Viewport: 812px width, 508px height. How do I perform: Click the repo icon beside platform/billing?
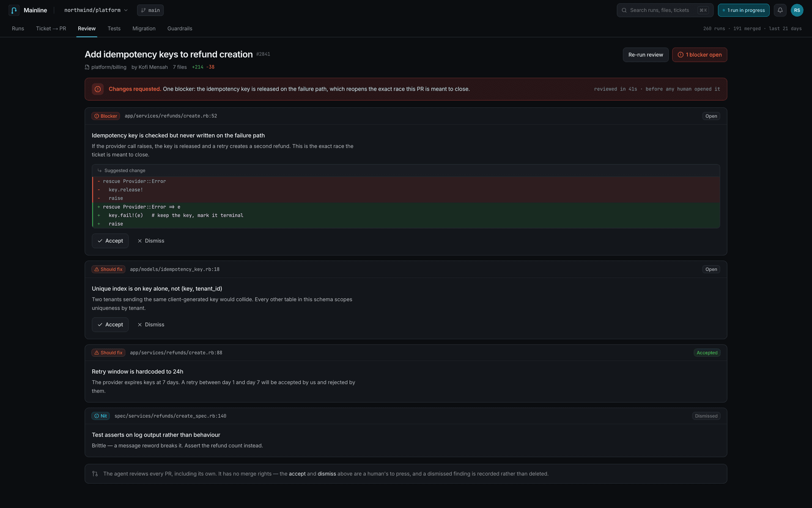click(x=87, y=67)
